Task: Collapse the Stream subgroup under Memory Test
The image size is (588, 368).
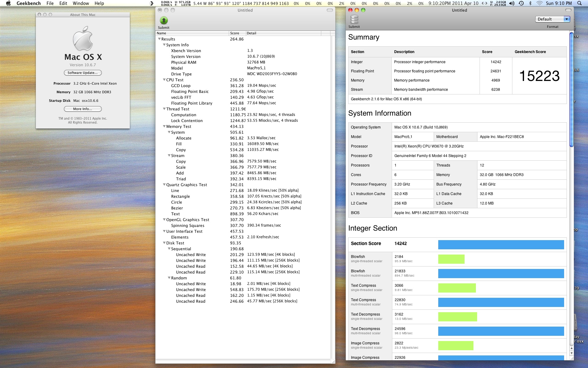Action: point(169,155)
